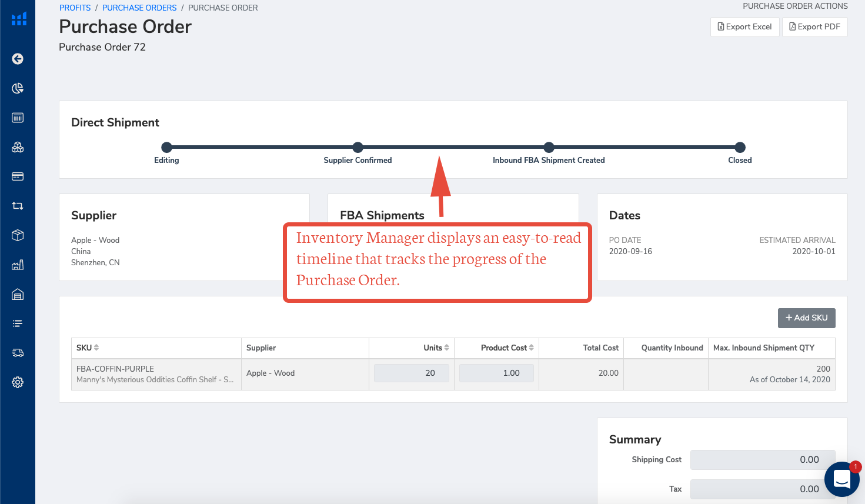Click the Export Excel button
Screen dimensions: 865x504
(744, 27)
